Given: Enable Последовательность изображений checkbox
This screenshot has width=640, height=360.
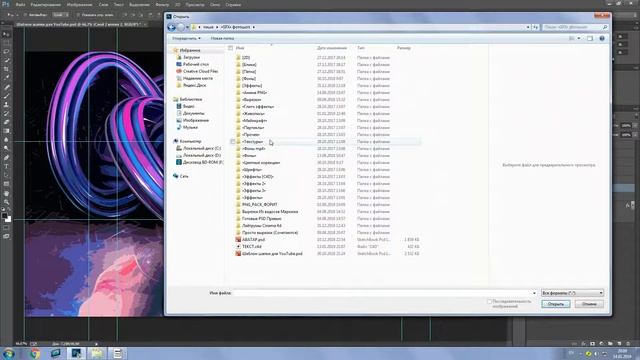Looking at the screenshot, I should click(x=489, y=302).
